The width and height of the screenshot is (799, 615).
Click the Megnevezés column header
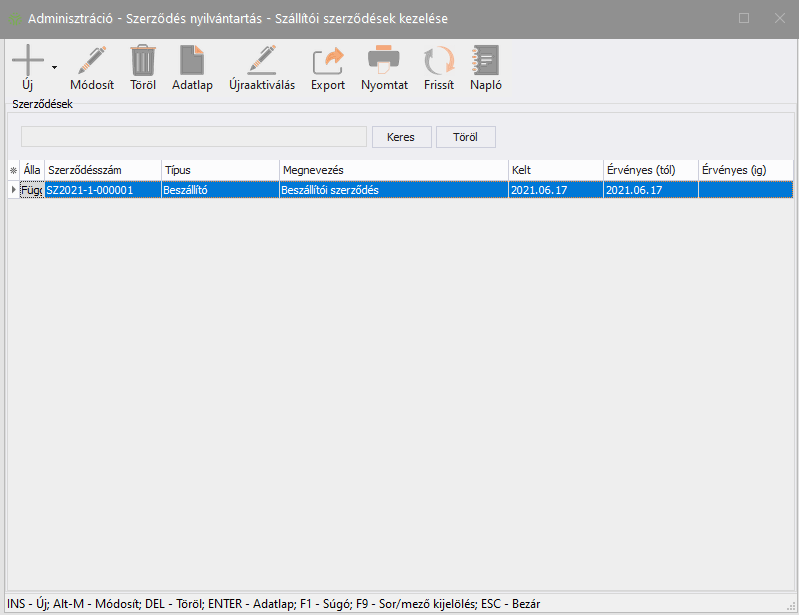393,170
